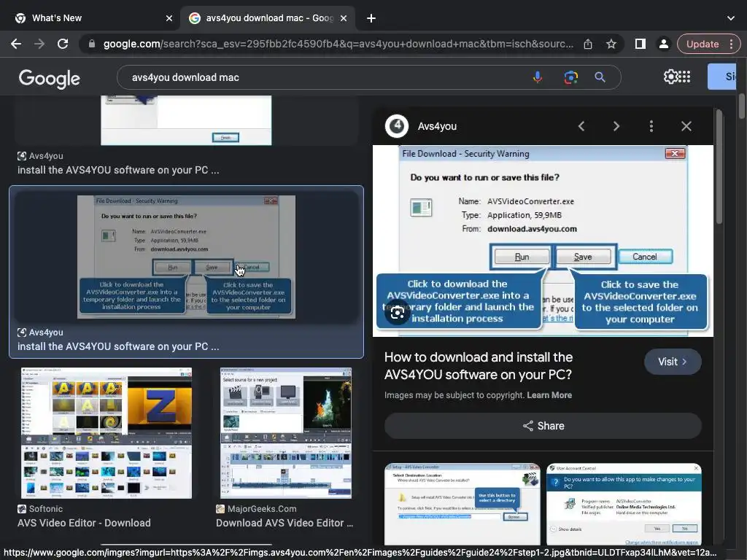Click the Google logo
The height and width of the screenshot is (560, 747).
click(x=50, y=79)
